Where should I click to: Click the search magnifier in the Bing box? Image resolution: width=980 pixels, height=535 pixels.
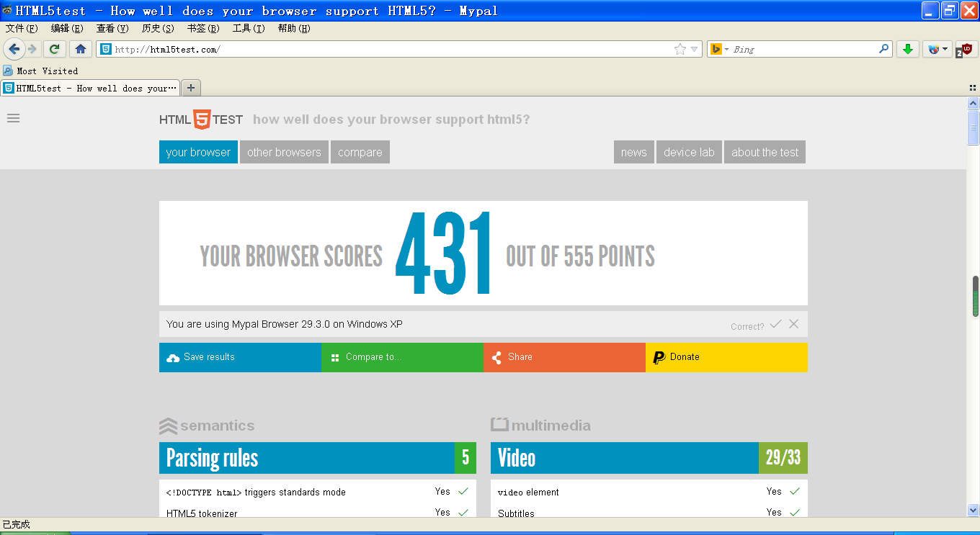point(884,49)
